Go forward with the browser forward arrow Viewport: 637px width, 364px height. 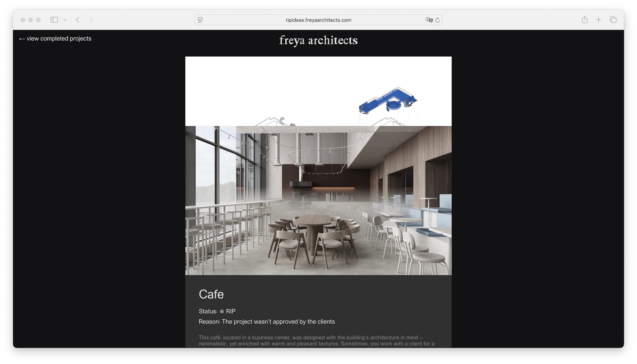point(91,20)
